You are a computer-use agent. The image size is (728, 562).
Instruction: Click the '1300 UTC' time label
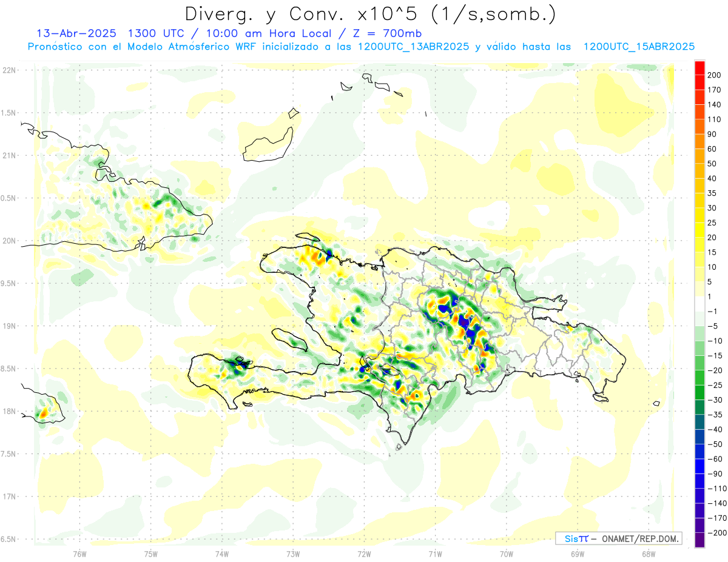click(x=157, y=33)
